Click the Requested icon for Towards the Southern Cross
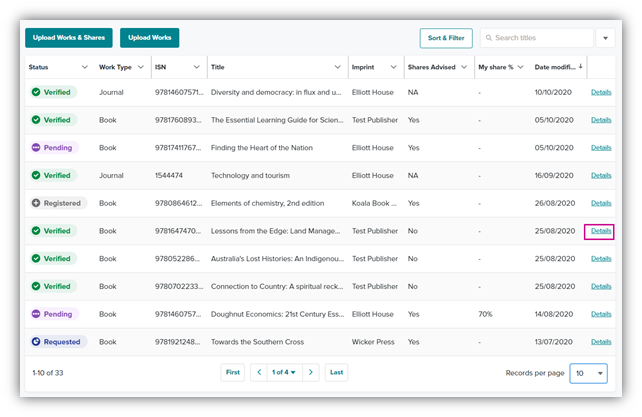642x417 pixels. [36, 342]
